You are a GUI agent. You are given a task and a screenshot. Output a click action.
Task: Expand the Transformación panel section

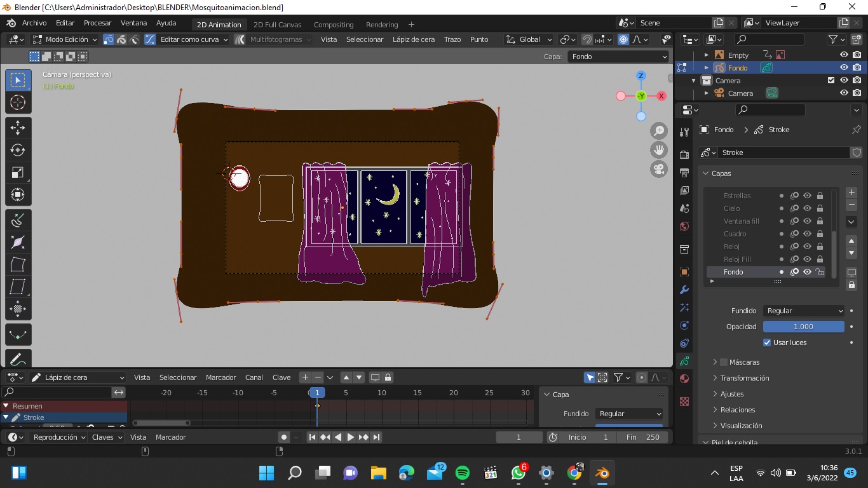744,378
